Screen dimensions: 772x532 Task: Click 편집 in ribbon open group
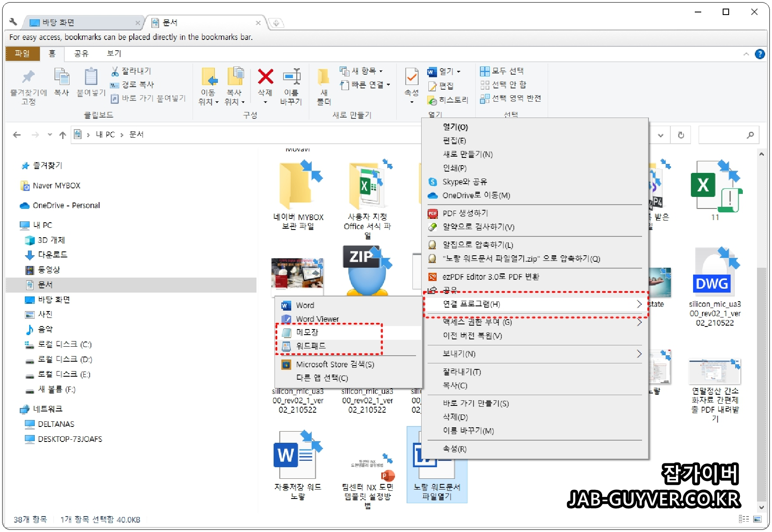[441, 86]
